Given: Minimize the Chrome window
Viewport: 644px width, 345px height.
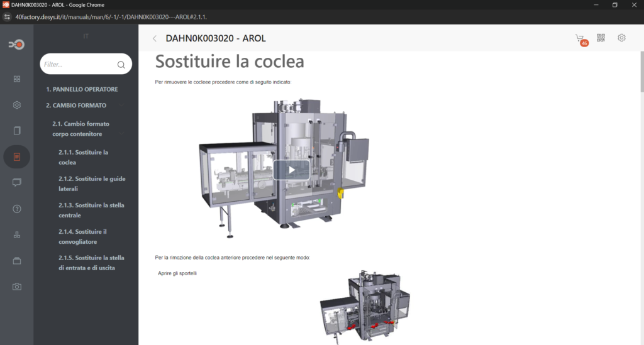Looking at the screenshot, I should [x=596, y=5].
